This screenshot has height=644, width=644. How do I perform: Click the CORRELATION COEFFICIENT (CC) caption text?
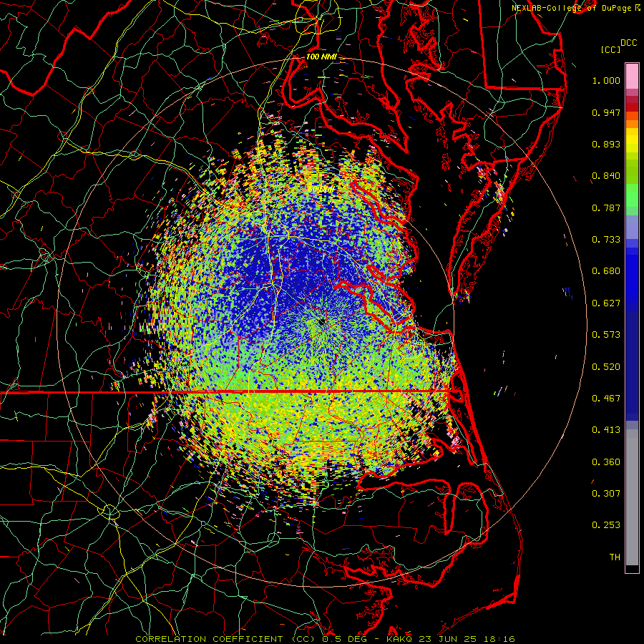coord(226,639)
